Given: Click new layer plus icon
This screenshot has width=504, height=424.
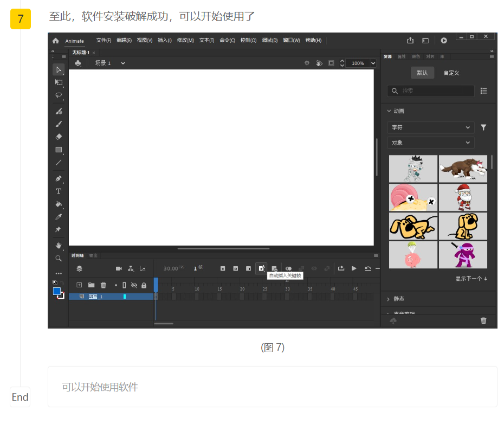Looking at the screenshot, I should (79, 285).
